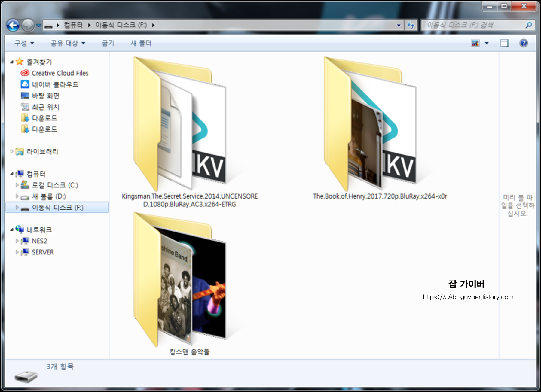
Task: Expand the 라이브러리 tree node
Action: (x=12, y=151)
